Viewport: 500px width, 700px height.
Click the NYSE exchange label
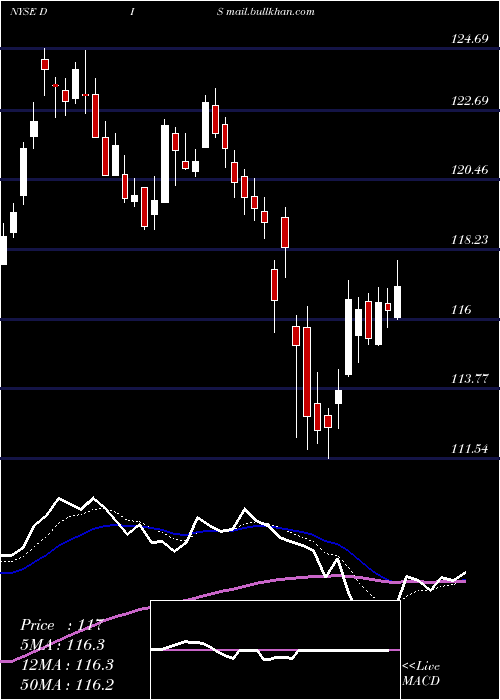[23, 12]
